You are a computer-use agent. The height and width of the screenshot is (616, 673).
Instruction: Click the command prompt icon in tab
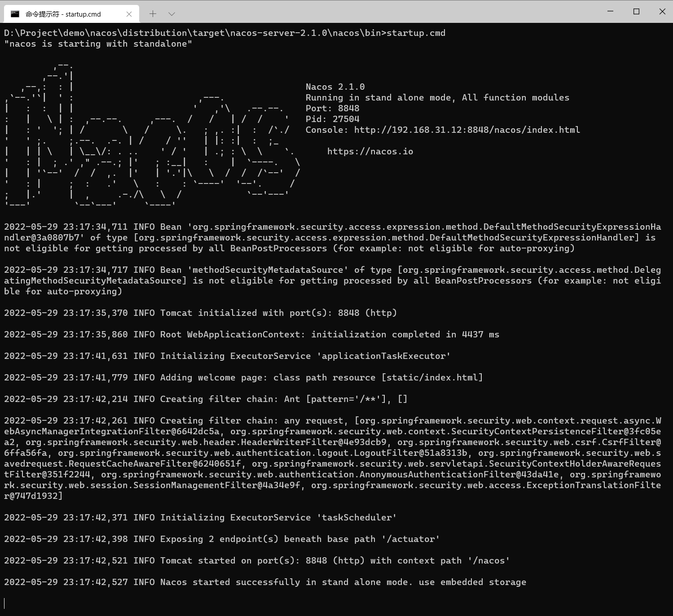coord(15,14)
